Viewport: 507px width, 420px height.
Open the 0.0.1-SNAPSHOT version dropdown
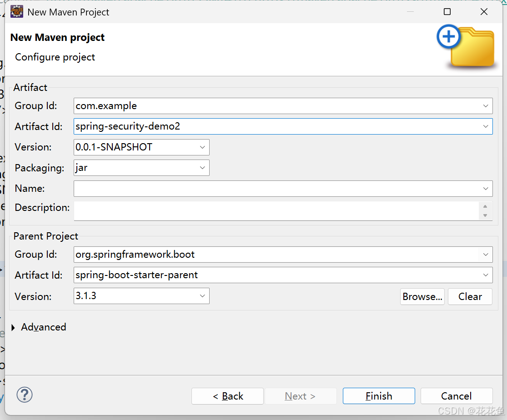pos(202,147)
